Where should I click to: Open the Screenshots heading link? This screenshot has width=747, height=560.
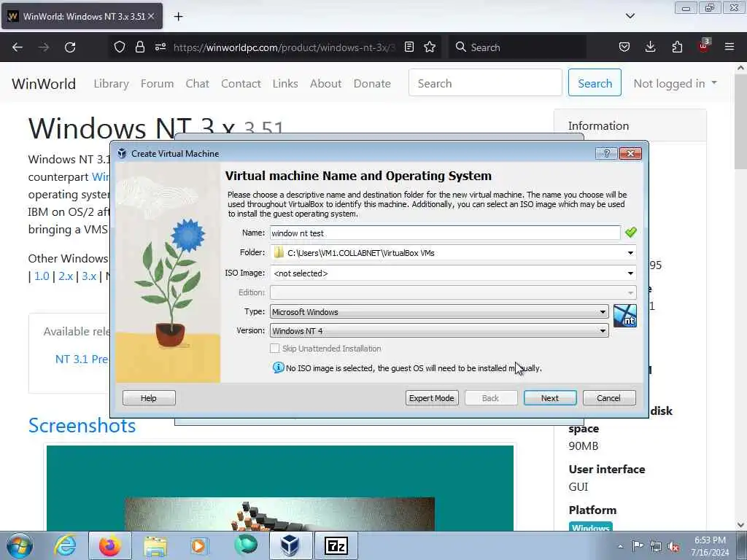click(82, 425)
